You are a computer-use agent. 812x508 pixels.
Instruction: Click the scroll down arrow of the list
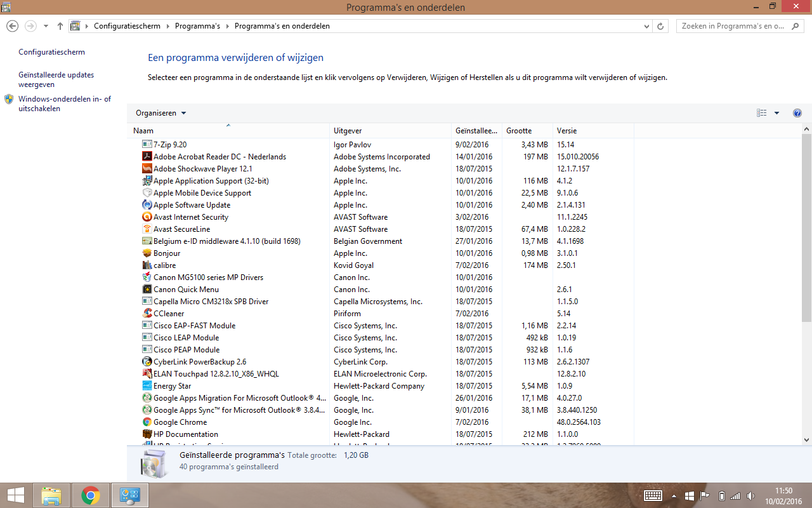coord(806,439)
